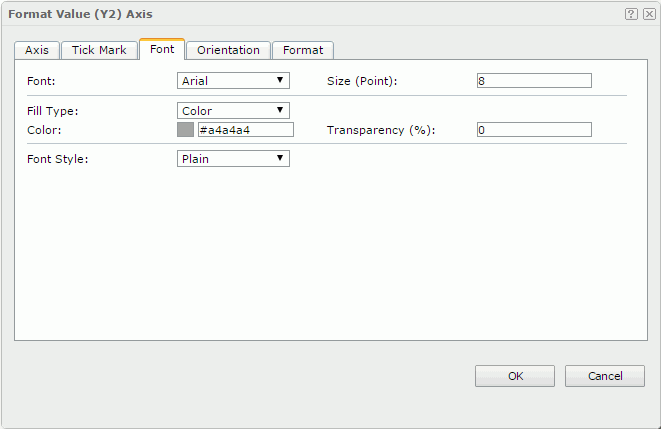Switch to the Format tab
Screen dimensions: 661x429
303,50
